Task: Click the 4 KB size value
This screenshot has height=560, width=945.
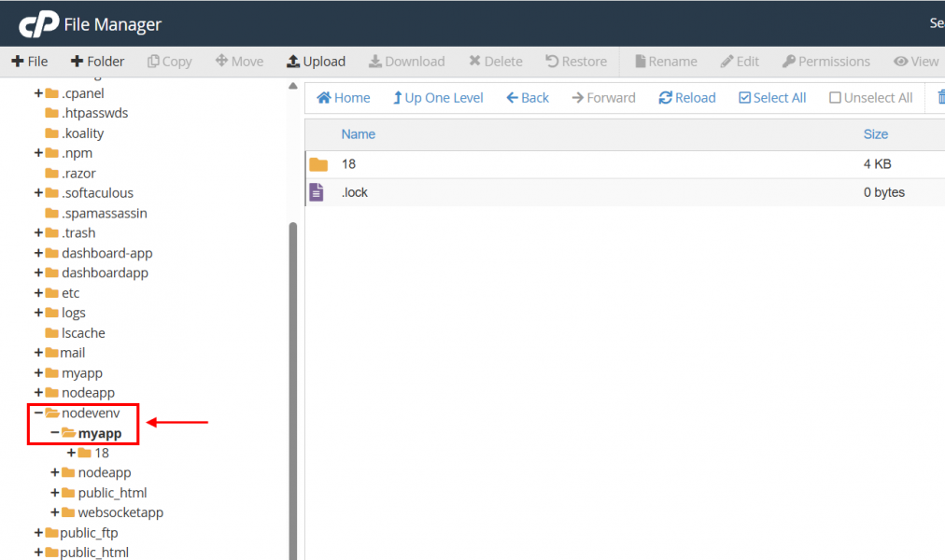Action: (877, 163)
